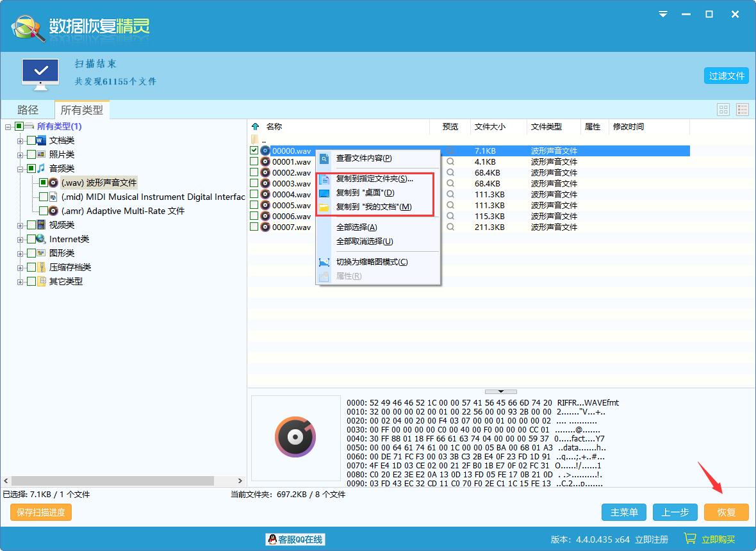Toggle the 照片类 checkbox

(31, 154)
